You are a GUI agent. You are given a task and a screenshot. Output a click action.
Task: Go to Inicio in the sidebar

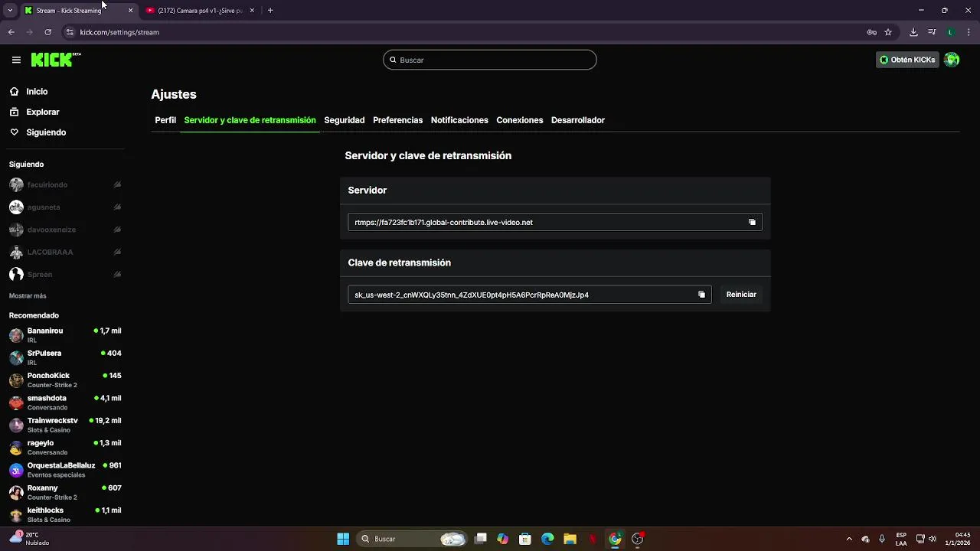[37, 92]
